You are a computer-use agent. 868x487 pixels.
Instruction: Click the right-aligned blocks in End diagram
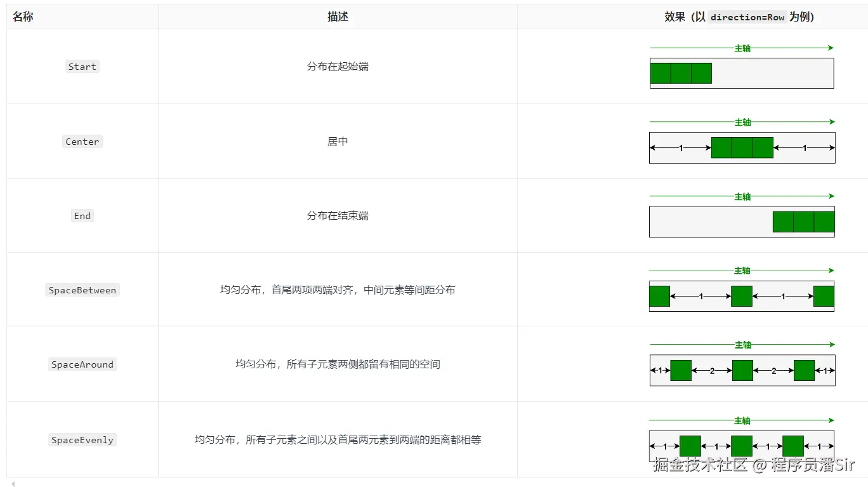pos(802,222)
